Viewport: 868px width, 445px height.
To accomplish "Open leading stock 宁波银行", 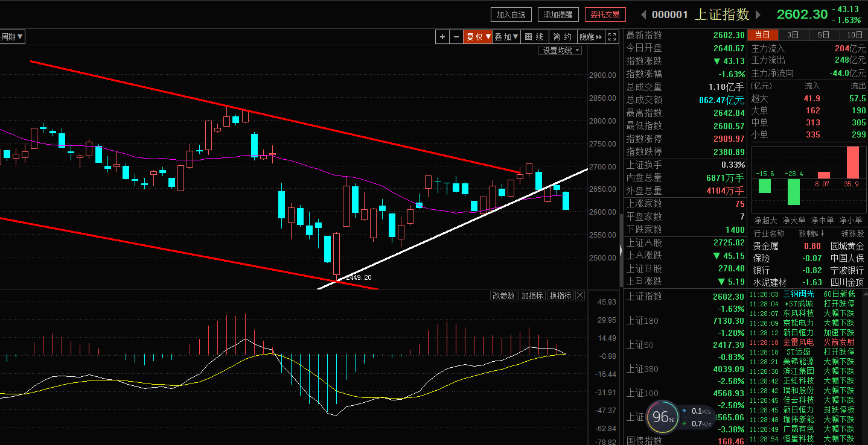I will click(847, 270).
